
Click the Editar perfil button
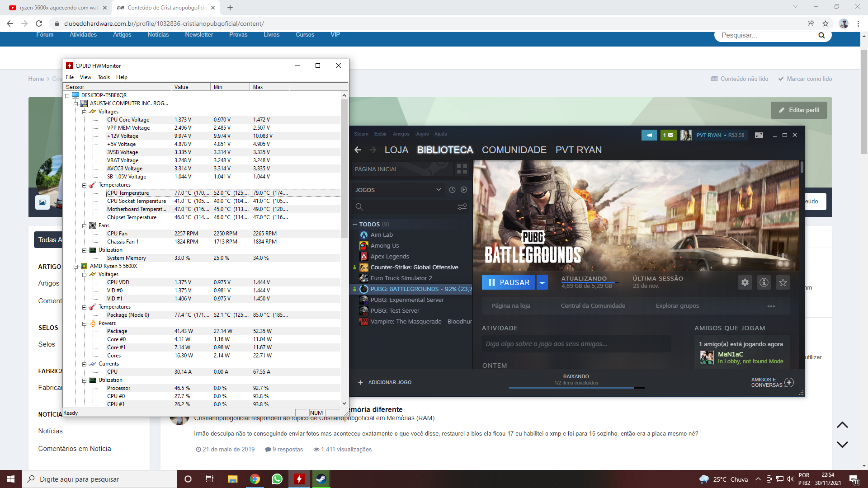pos(799,110)
